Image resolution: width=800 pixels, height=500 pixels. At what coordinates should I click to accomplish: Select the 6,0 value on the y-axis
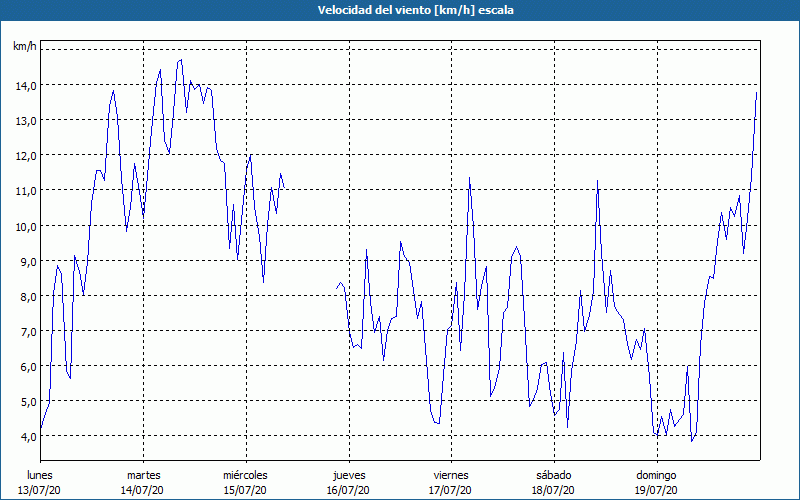(x=28, y=367)
